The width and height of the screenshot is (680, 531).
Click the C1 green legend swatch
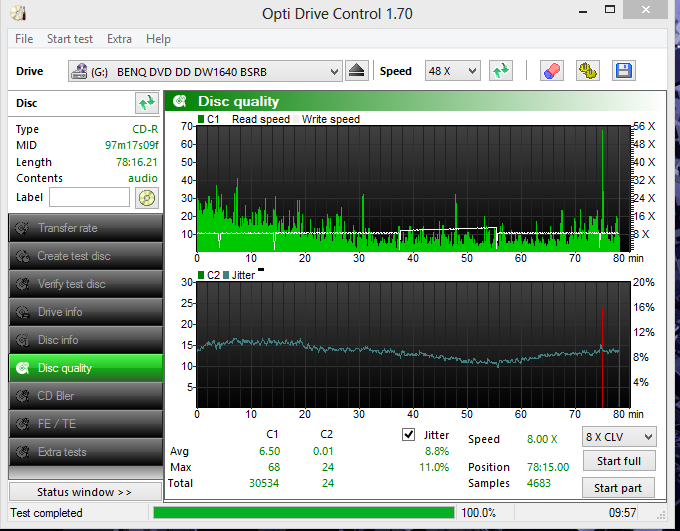coord(201,119)
